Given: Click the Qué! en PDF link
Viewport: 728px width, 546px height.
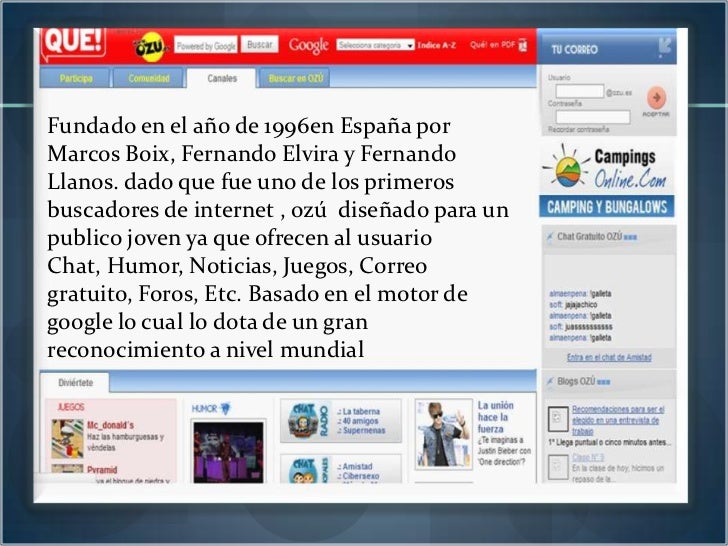Looking at the screenshot, I should [493, 45].
